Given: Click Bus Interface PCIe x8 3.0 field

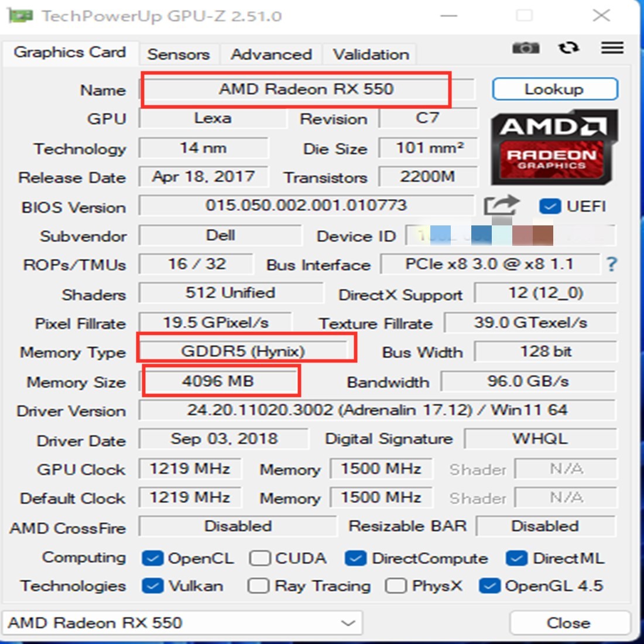Looking at the screenshot, I should (x=490, y=264).
